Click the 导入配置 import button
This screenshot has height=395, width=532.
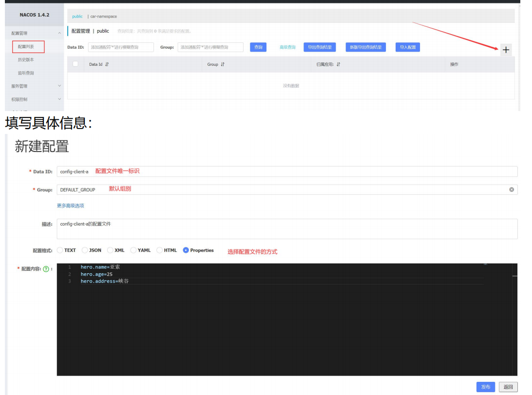(408, 47)
